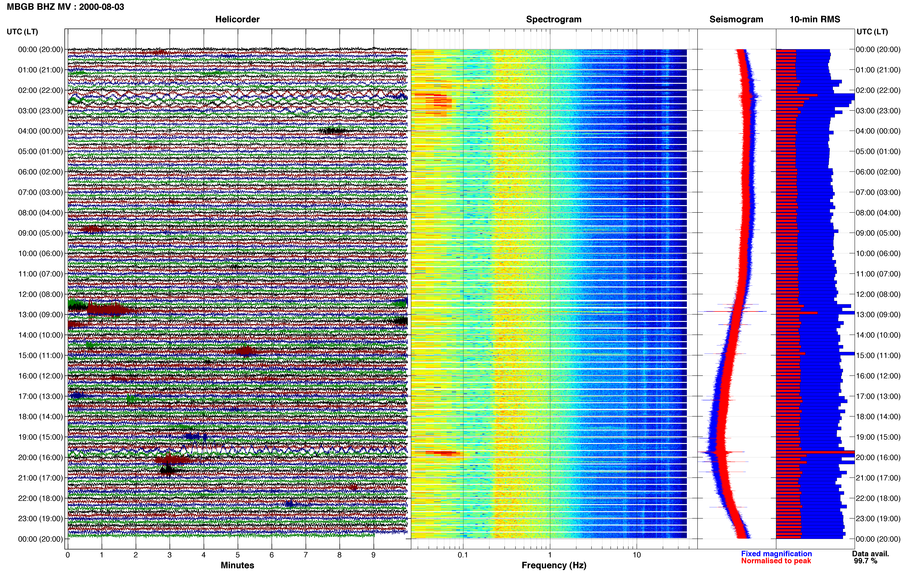The width and height of the screenshot is (924, 578).
Task: Click the Spectrogram panel heading
Action: (554, 20)
